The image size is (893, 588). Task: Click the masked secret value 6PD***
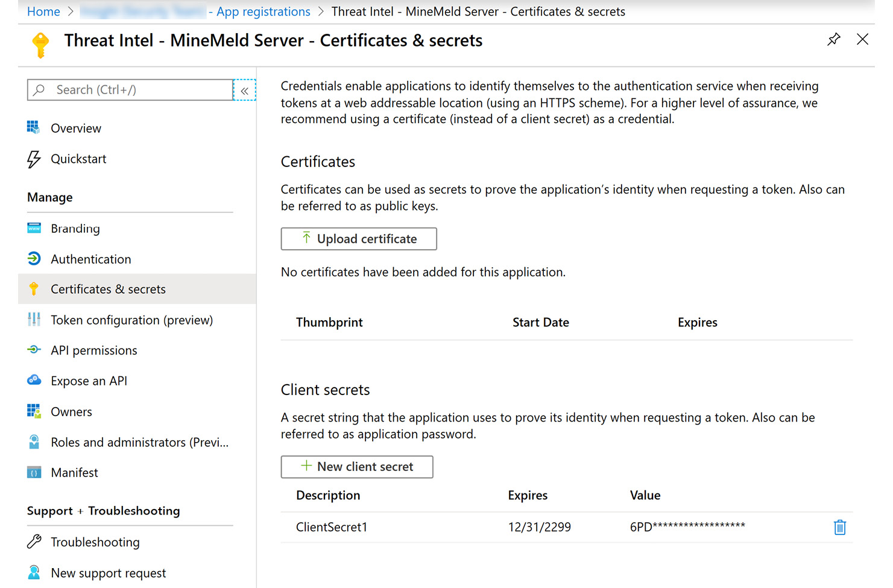[687, 526]
